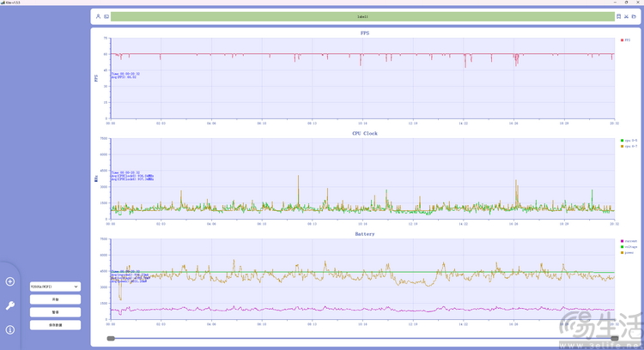The width and height of the screenshot is (644, 350).
Task: Click the info icon in the sidebar
Action: tap(9, 329)
